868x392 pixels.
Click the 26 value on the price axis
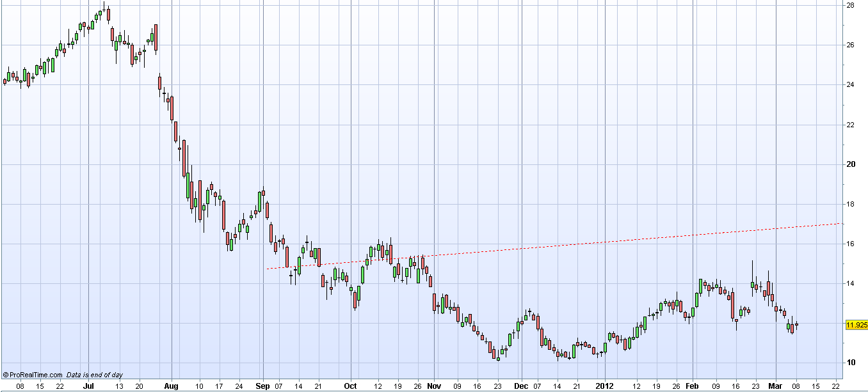[x=851, y=45]
